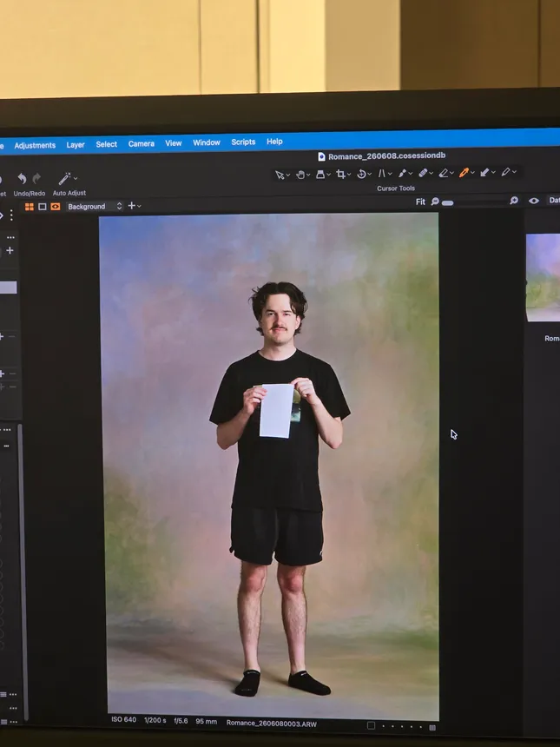Click the Fit zoom button

[x=420, y=202]
